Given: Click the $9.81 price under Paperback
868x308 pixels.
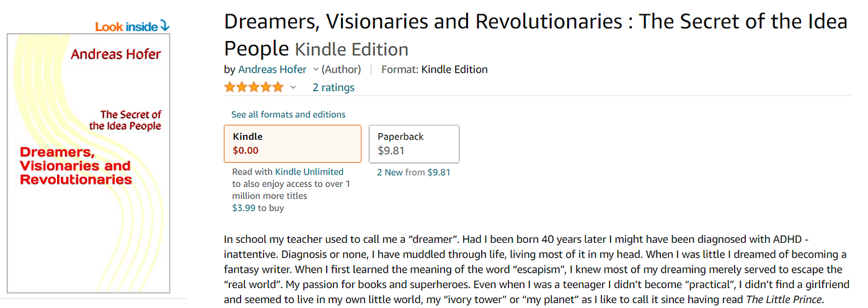Looking at the screenshot, I should pos(439,173).
